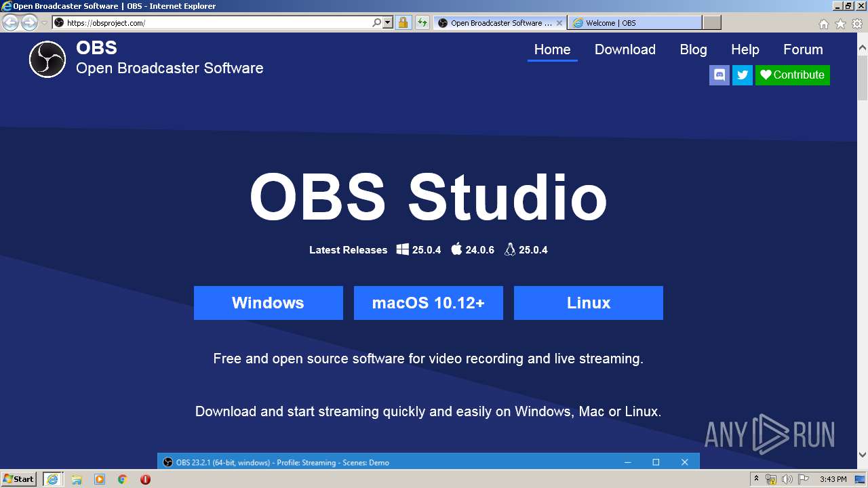Viewport: 868px width, 488px height.
Task: Click the OBS title text in header
Action: (x=96, y=48)
